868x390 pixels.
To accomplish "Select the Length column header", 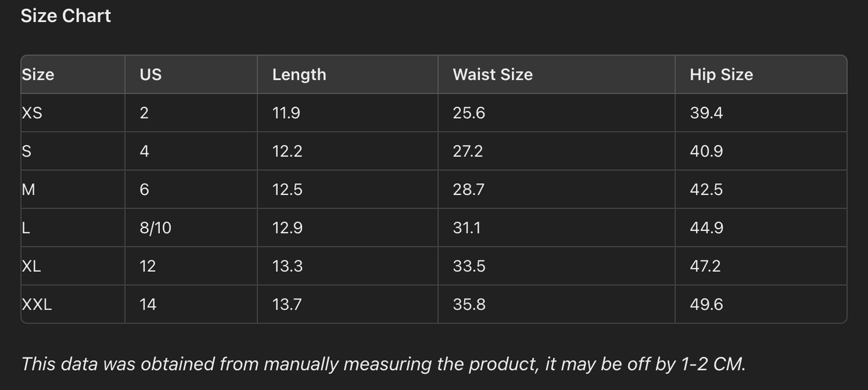I will [299, 74].
